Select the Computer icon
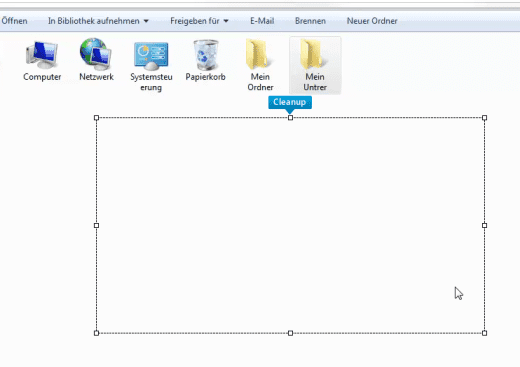 coord(42,60)
